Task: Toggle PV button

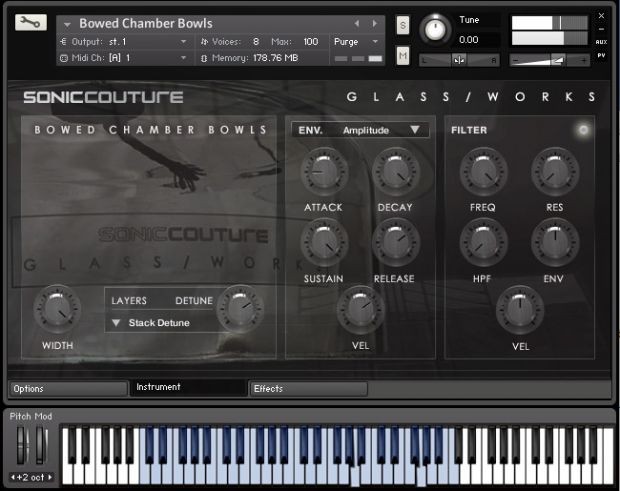Action: (x=601, y=55)
